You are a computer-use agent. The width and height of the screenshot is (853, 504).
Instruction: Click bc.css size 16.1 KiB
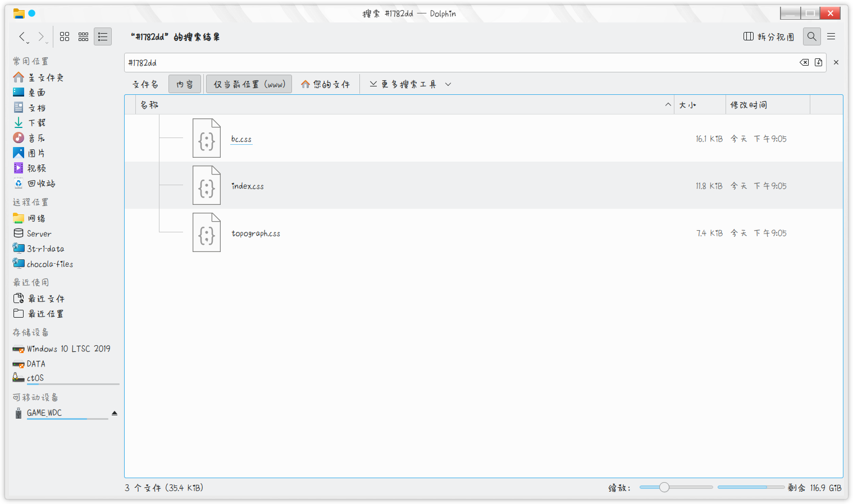click(x=709, y=139)
